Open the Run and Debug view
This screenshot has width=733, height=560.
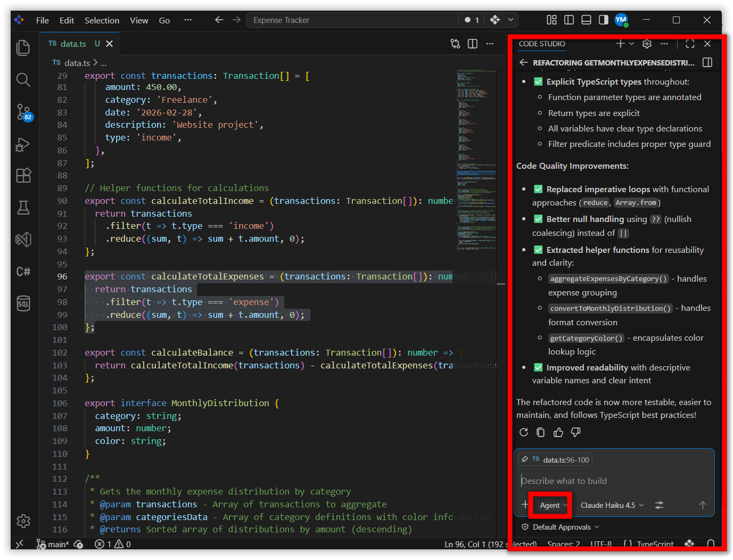pos(23,144)
